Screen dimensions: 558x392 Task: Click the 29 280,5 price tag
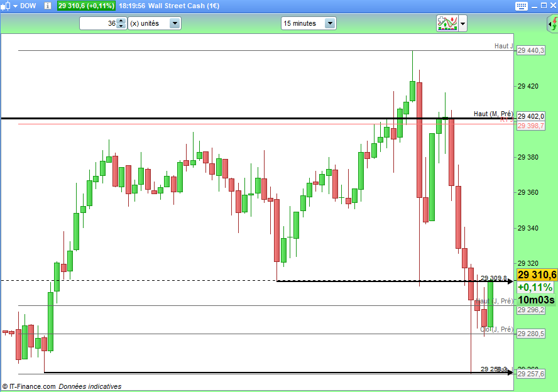click(x=530, y=334)
